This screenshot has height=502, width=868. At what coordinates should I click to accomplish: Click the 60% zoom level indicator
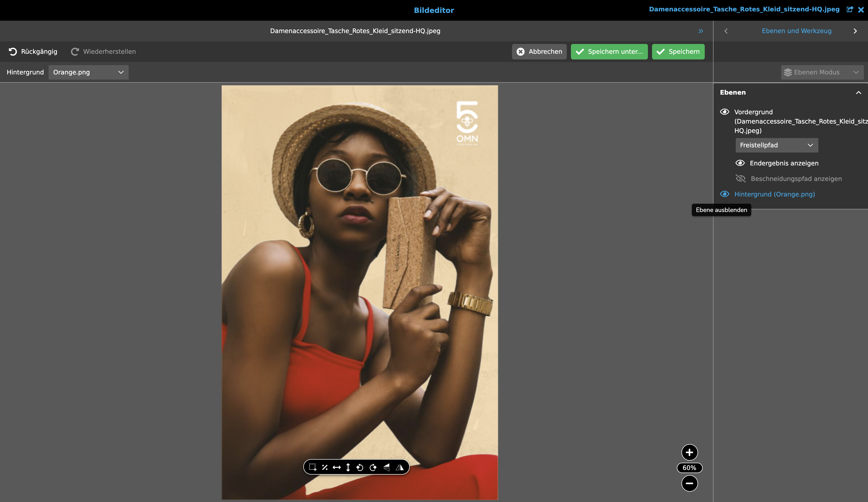689,468
